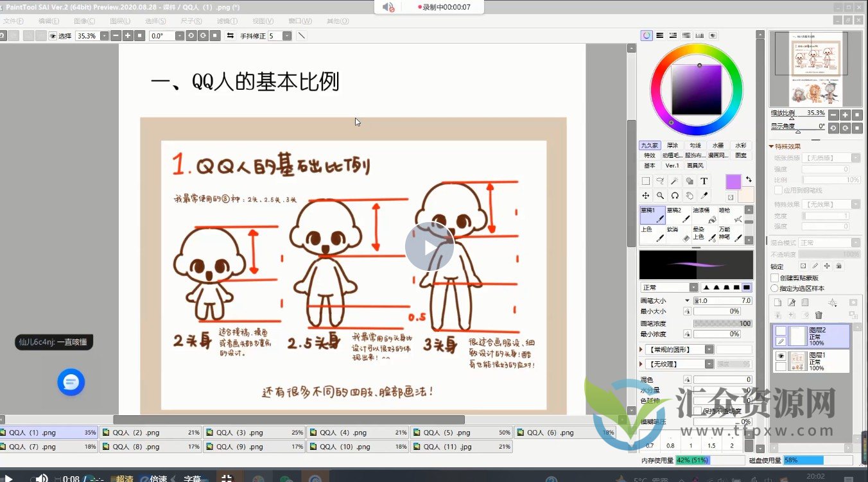Click the purple foreground color swatch

coord(733,182)
